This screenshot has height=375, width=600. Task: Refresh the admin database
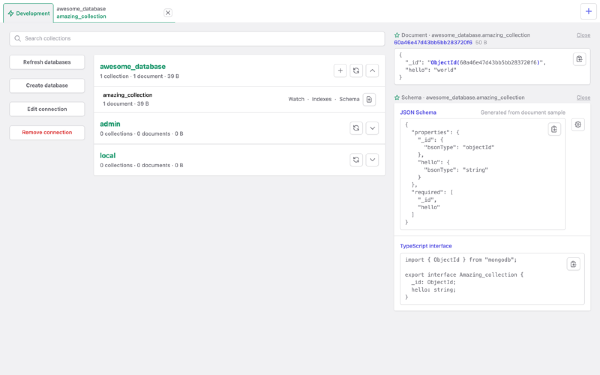coord(356,128)
